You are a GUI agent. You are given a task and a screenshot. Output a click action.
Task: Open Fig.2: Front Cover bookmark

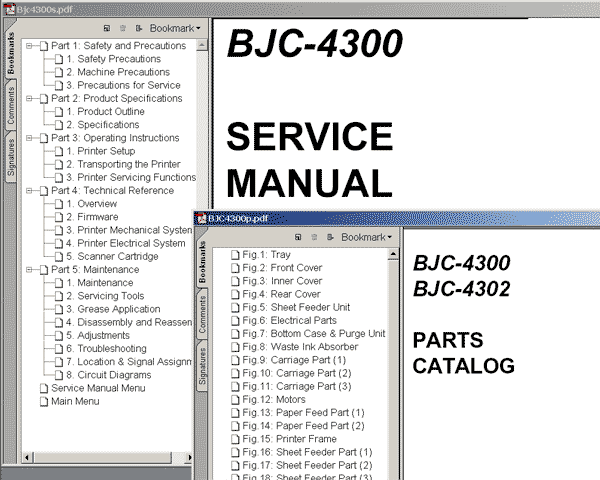282,268
